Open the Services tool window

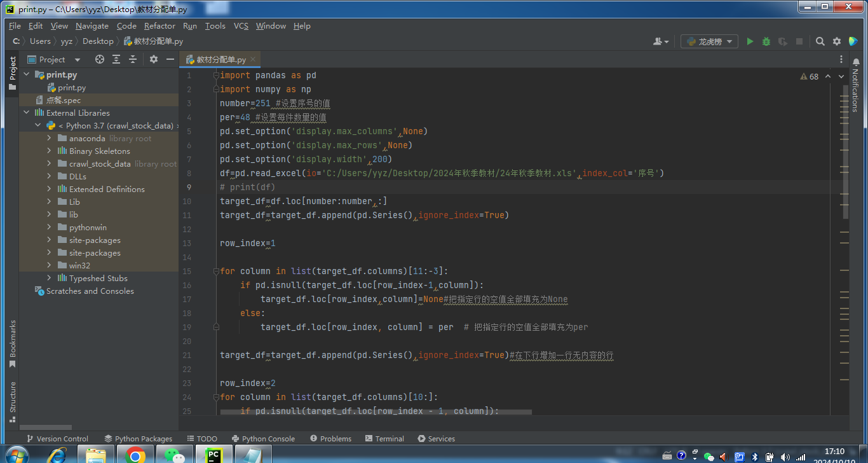click(x=436, y=439)
